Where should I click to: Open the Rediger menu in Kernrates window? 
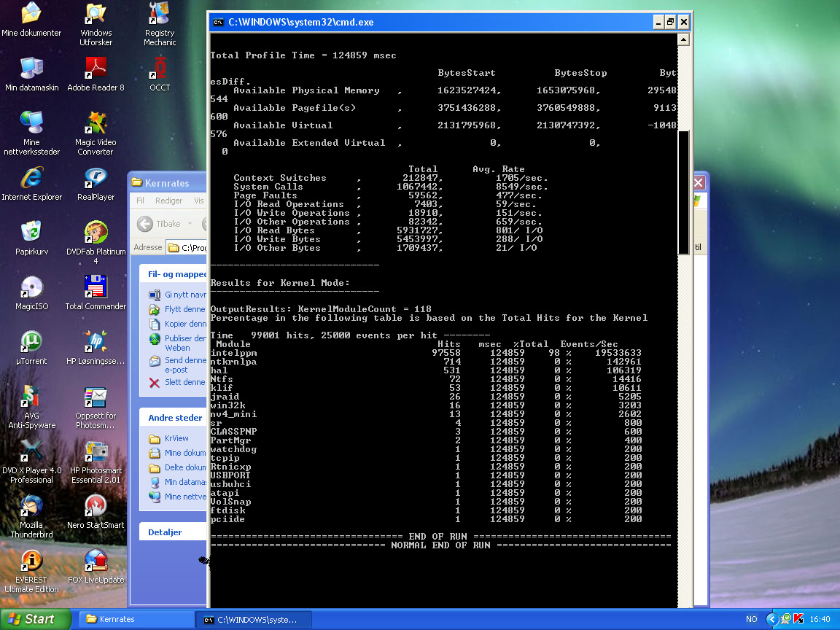click(168, 201)
